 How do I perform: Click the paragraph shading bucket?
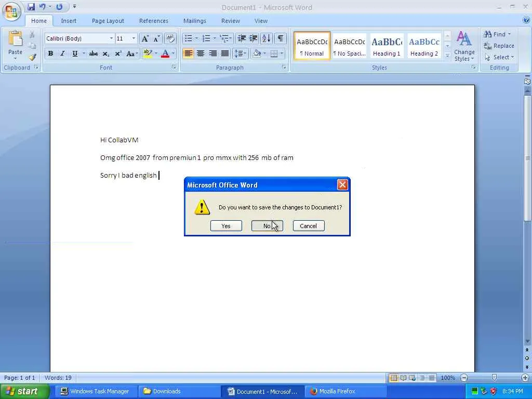click(257, 54)
